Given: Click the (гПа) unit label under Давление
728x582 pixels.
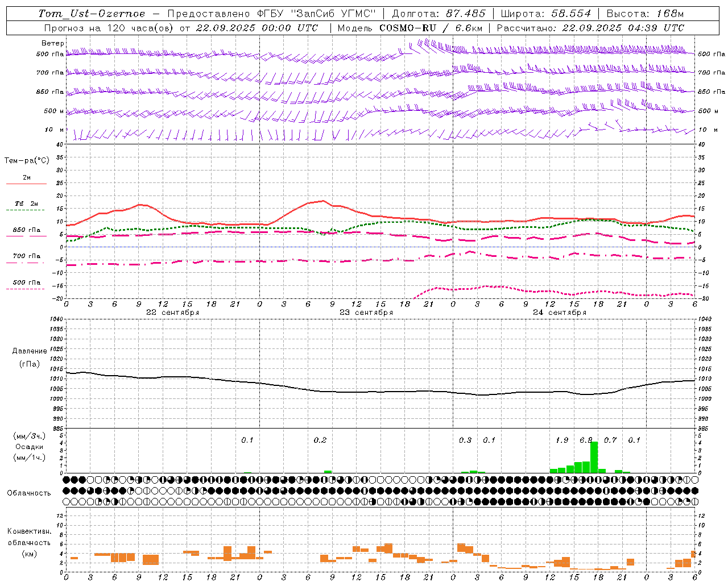Looking at the screenshot, I should [30, 364].
